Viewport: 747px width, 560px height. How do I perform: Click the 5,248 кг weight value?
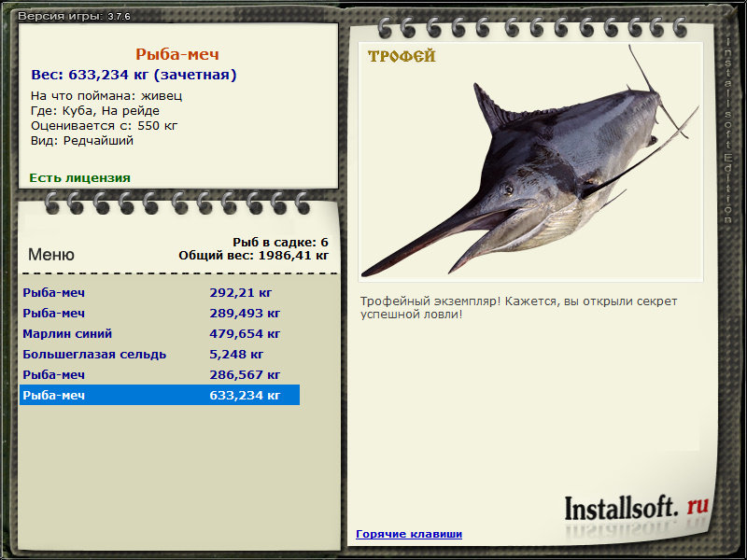pyautogui.click(x=236, y=354)
